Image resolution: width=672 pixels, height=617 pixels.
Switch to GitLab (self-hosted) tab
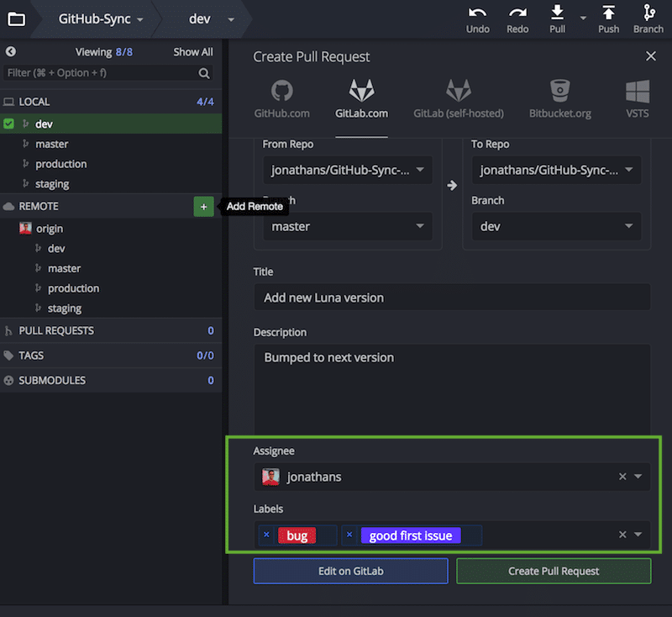pos(458,99)
